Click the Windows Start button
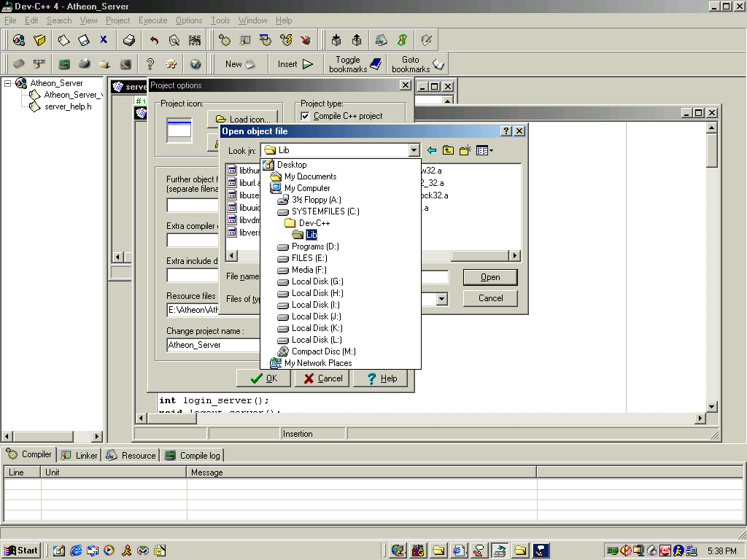Viewport: 747px width, 560px height. click(21, 551)
